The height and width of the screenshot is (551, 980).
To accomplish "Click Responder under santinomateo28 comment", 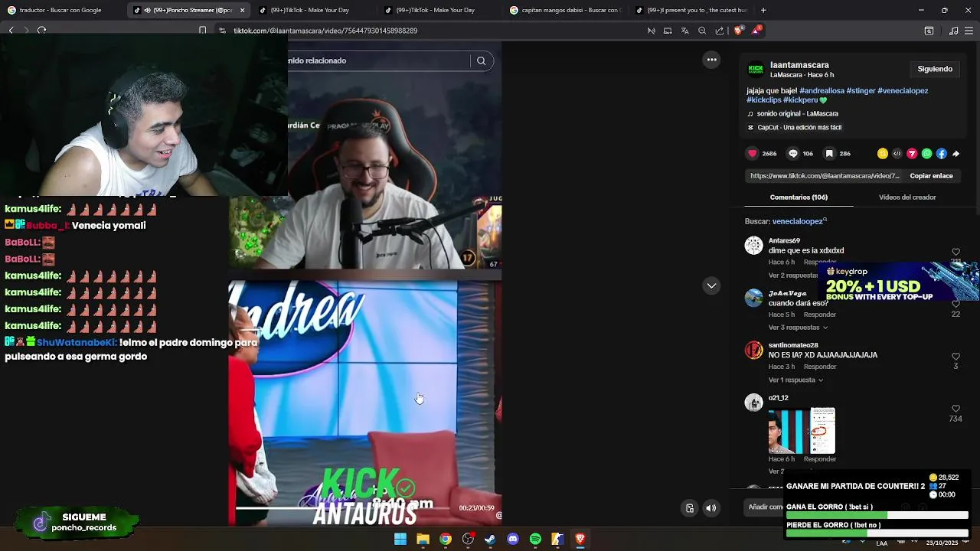I will point(819,367).
